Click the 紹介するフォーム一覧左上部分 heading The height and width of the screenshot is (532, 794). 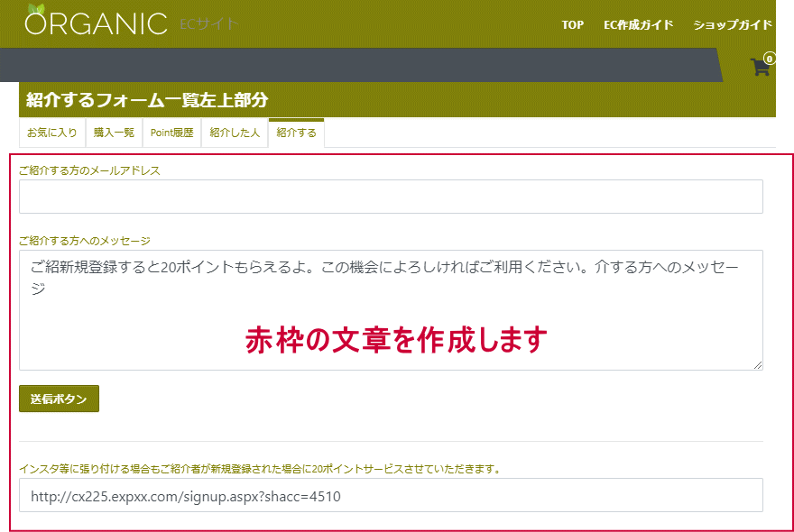(147, 100)
